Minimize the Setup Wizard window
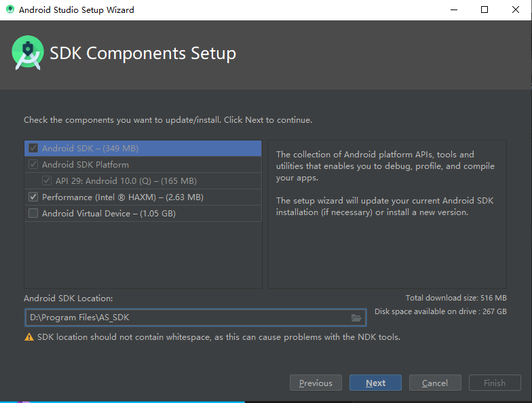532x403 pixels. point(454,9)
